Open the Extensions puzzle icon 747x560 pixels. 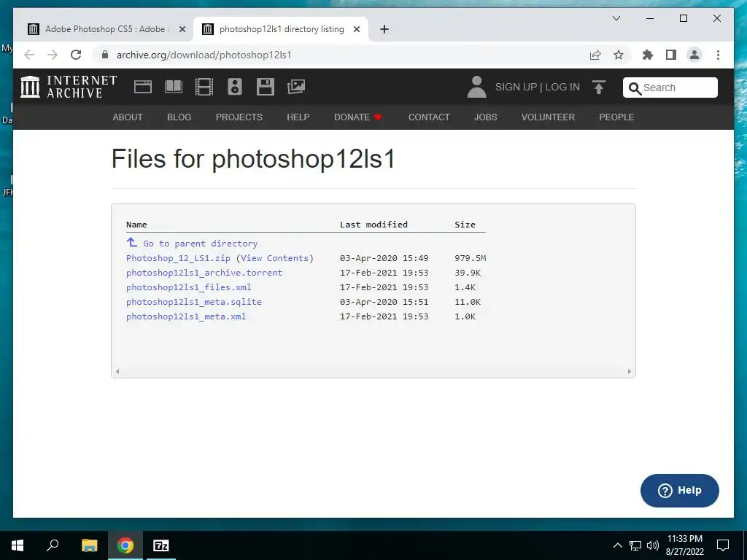648,55
